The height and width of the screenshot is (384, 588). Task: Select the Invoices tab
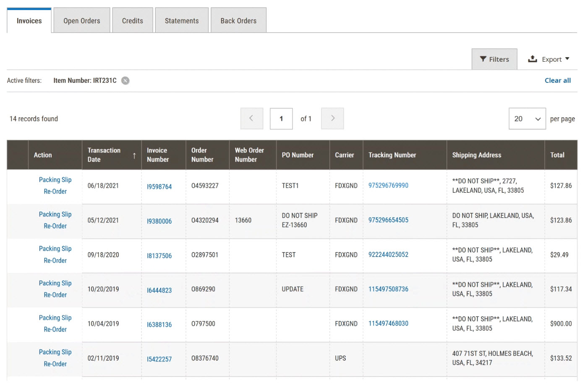pos(29,21)
